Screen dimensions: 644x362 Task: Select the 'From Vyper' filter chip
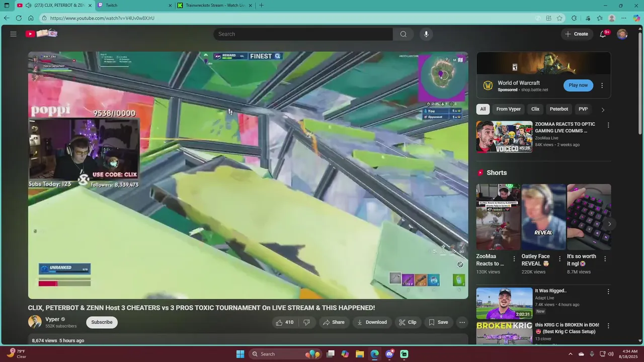tap(508, 109)
